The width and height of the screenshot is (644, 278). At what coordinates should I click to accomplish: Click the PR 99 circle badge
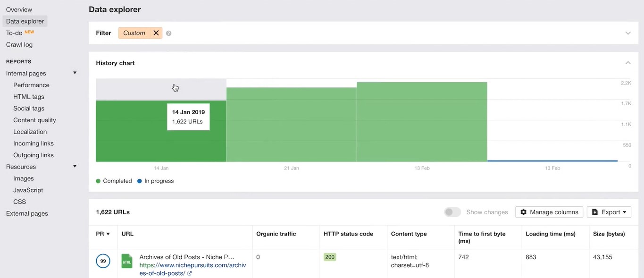coord(103,261)
